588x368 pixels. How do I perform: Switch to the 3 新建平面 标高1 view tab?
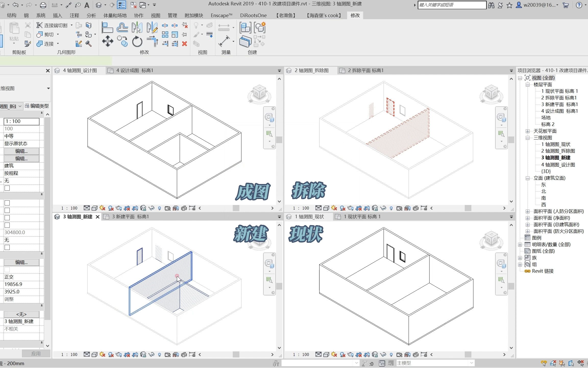(x=130, y=217)
